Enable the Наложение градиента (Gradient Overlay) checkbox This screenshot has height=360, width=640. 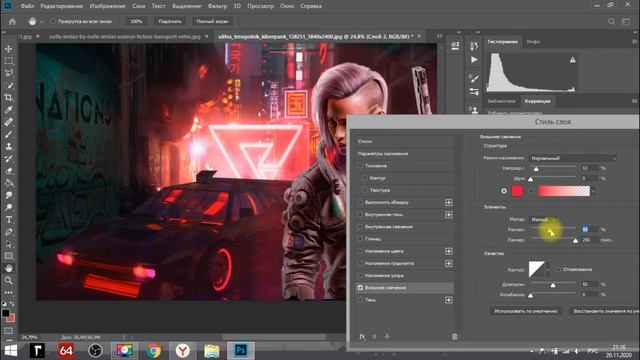360,263
